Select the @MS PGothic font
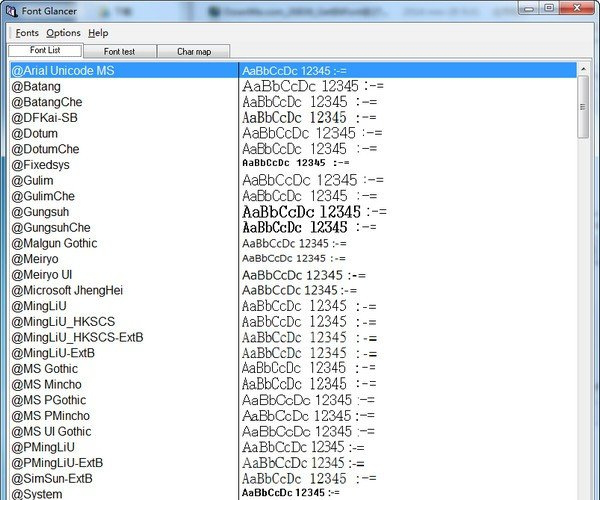 click(x=49, y=400)
